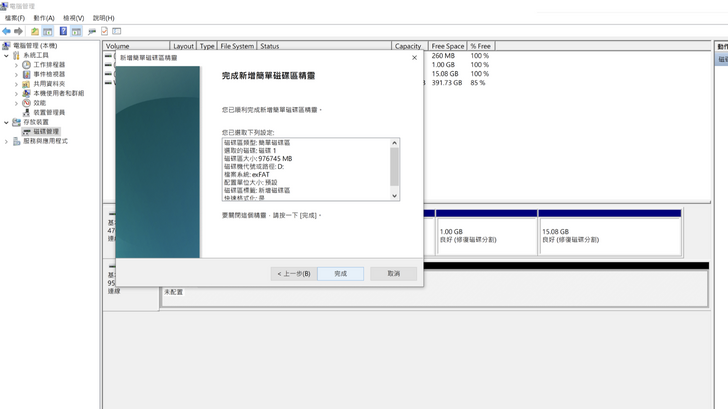
Task: Click the 391.73 GB free space cell
Action: (x=447, y=83)
